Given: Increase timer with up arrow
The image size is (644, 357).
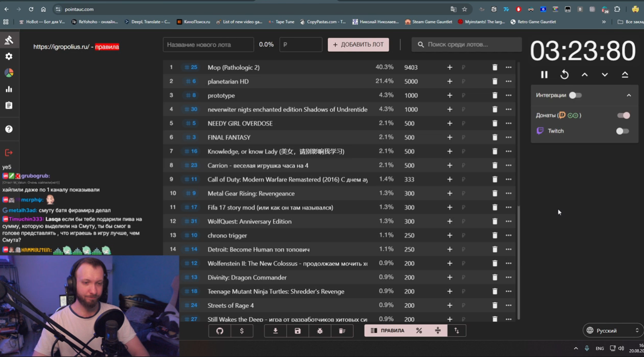Looking at the screenshot, I should [584, 75].
